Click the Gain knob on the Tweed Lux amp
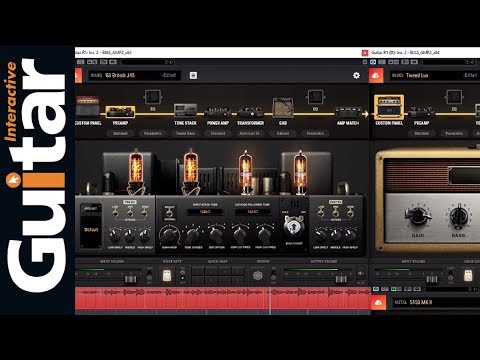This screenshot has width=480, height=360. coord(418,217)
